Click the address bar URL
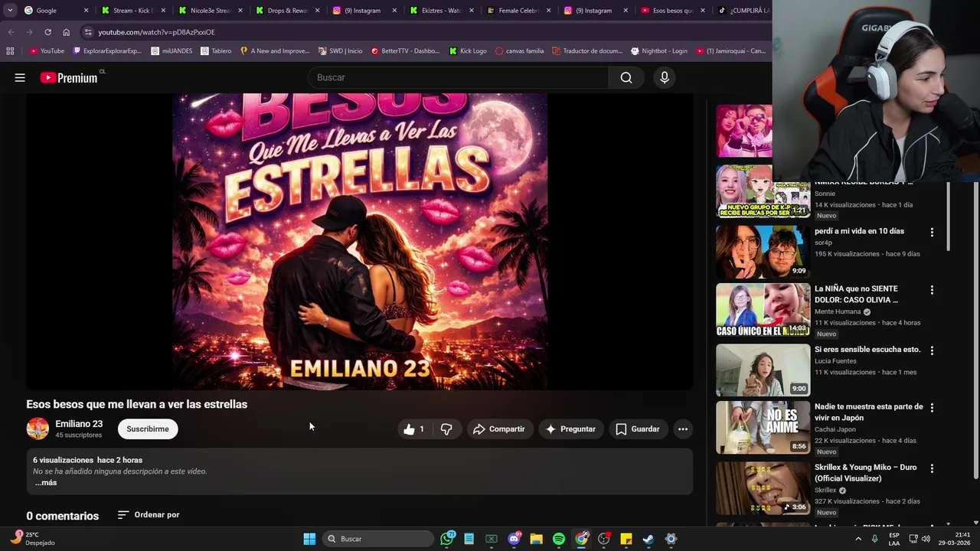Screen dimensions: 980x551 click(x=156, y=32)
